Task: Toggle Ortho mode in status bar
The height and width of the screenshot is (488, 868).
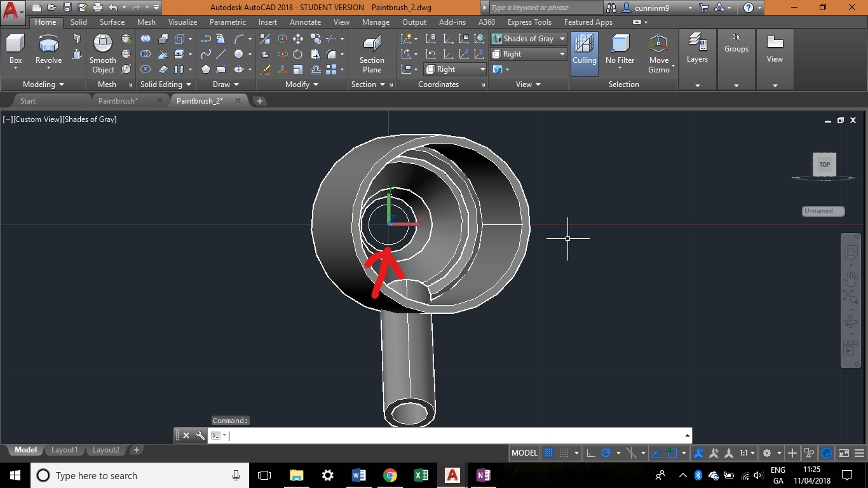Action: pos(590,453)
